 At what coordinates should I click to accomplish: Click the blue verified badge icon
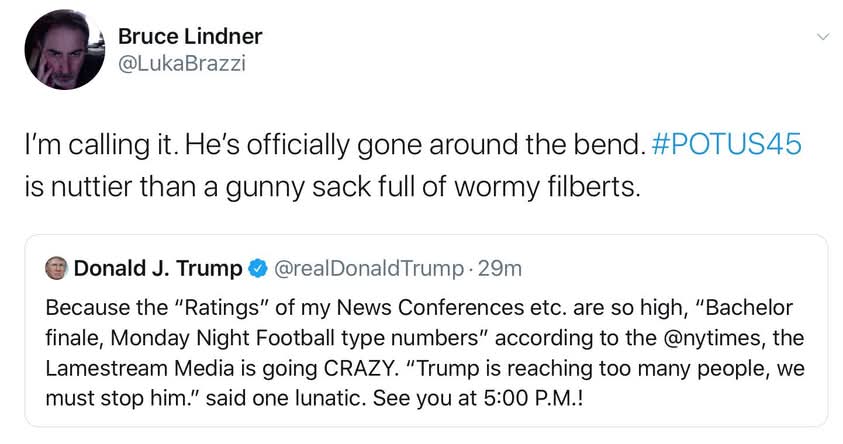[x=258, y=268]
